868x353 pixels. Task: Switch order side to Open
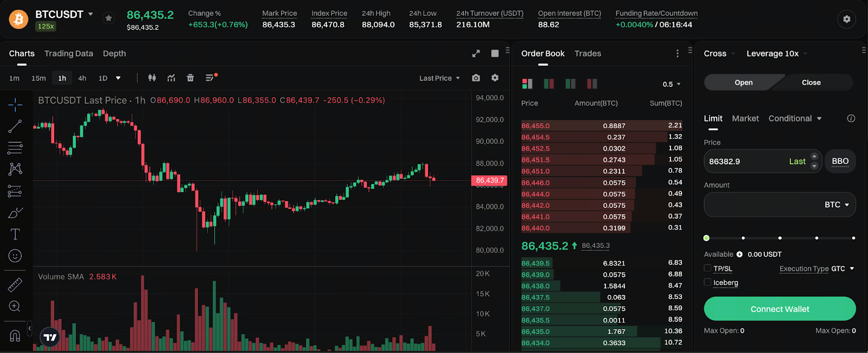[744, 83]
